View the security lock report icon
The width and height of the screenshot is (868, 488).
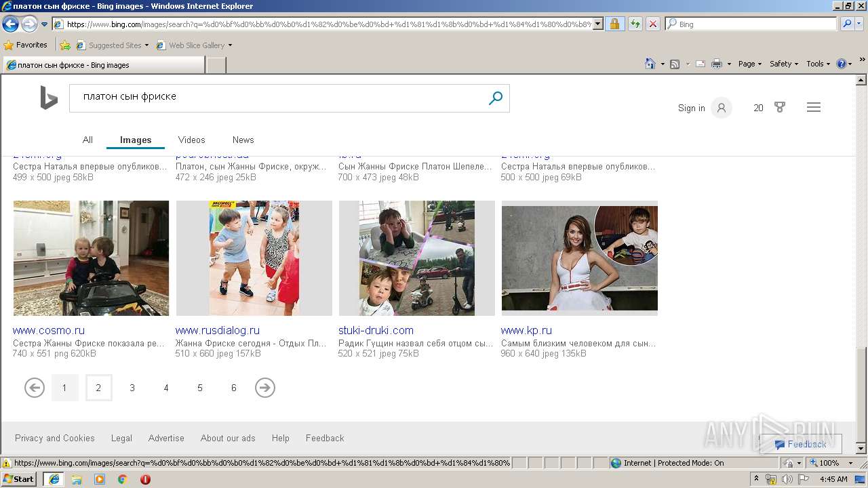pos(614,24)
